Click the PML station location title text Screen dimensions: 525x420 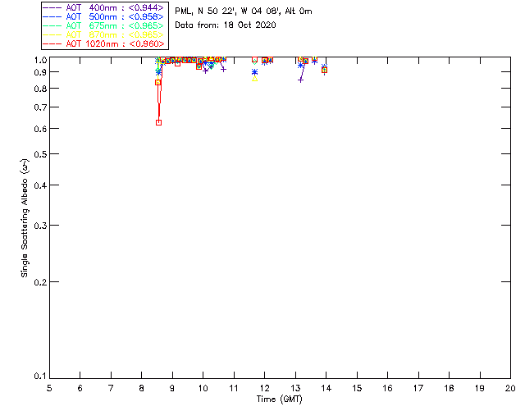coord(244,11)
